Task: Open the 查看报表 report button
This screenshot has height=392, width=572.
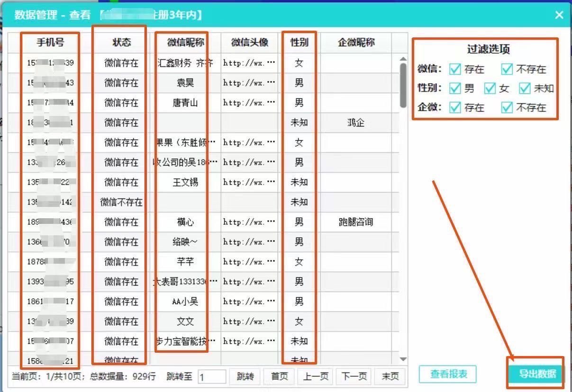Action: [x=448, y=374]
